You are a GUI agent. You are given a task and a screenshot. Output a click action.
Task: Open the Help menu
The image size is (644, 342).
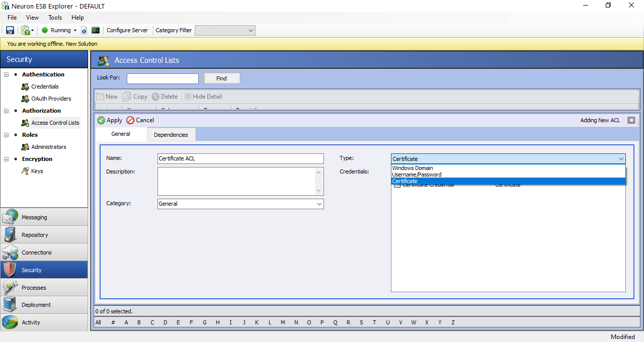77,18
